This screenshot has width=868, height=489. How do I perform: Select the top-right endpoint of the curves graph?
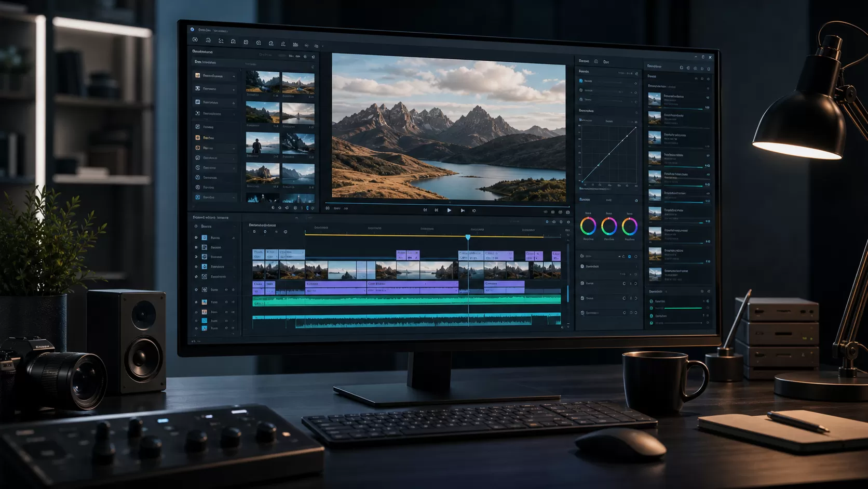tap(635, 127)
